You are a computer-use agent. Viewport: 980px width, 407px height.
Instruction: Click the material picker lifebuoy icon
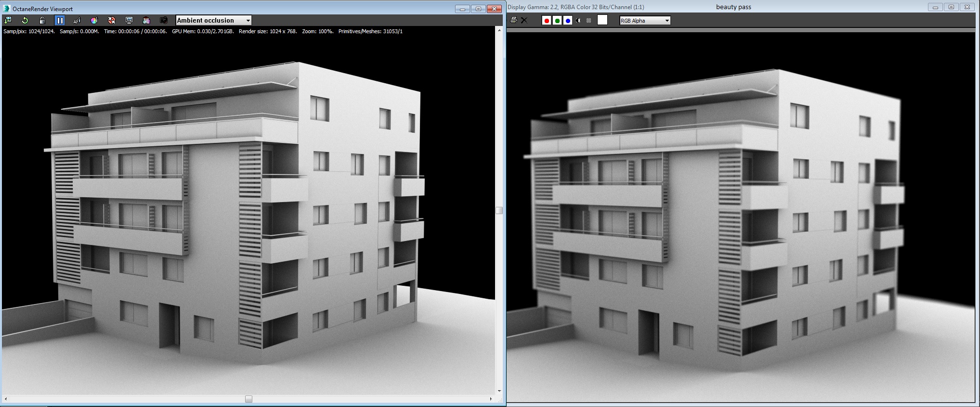[112, 20]
